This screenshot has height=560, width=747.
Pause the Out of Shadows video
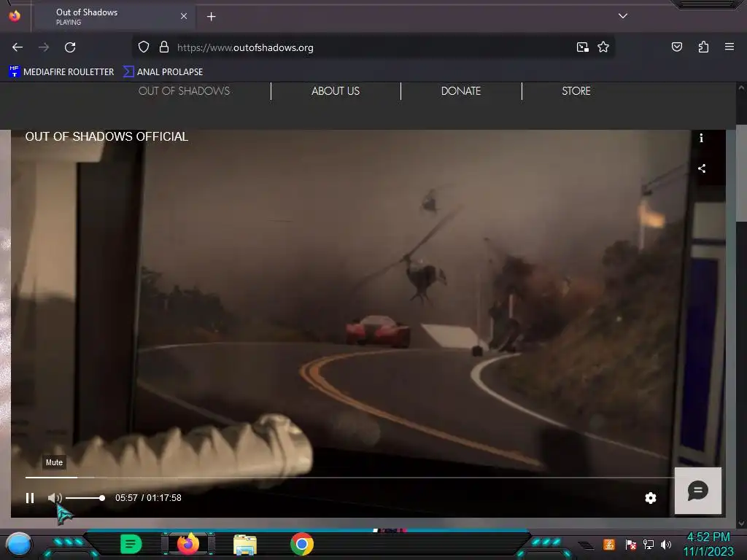tap(29, 498)
